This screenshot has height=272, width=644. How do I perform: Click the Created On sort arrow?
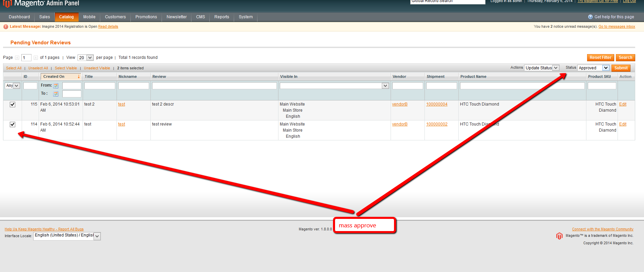pyautogui.click(x=79, y=77)
